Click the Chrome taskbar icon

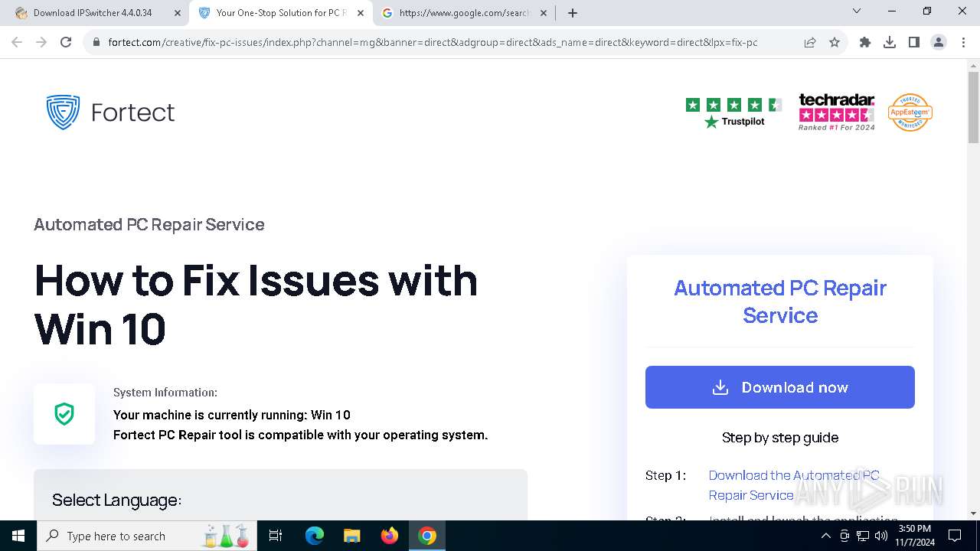pos(427,536)
